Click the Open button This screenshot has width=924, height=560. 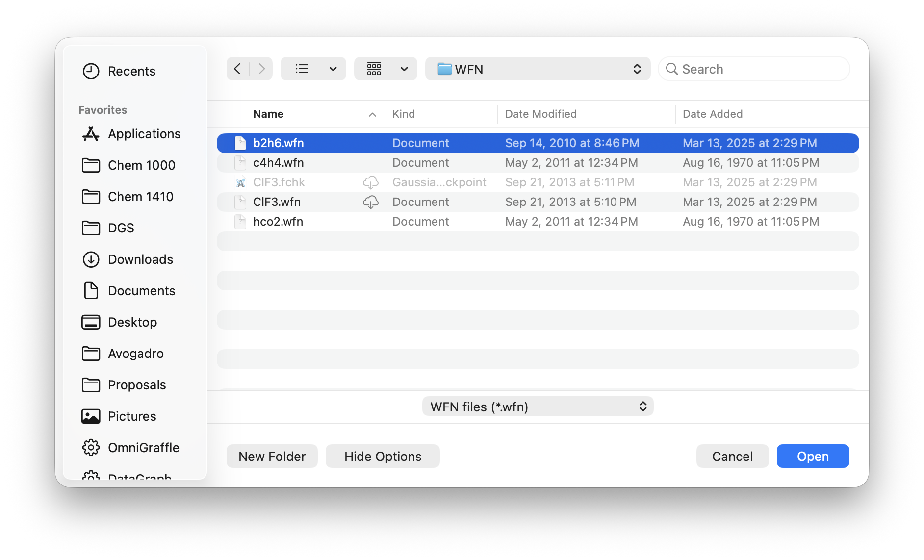pos(813,456)
